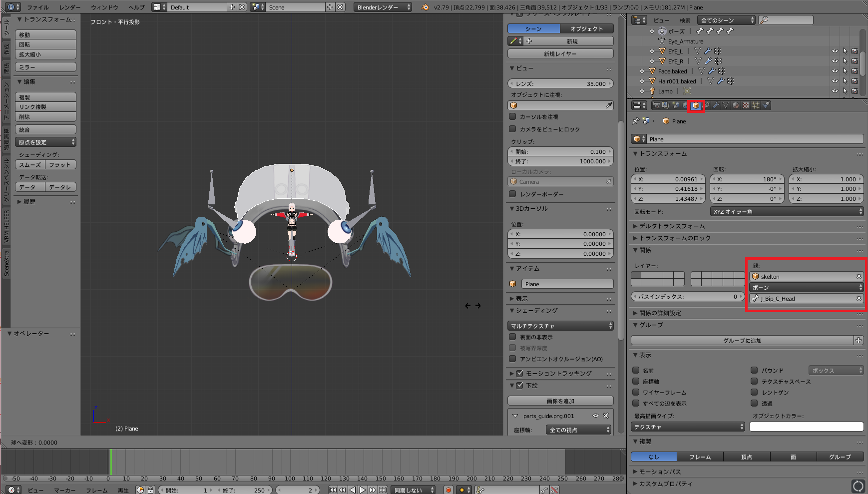Enable the レントゲン display checkbox

[x=754, y=392]
